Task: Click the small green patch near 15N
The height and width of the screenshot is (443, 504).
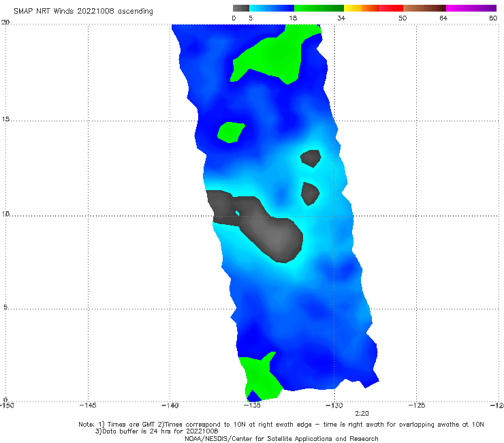Action: (231, 132)
